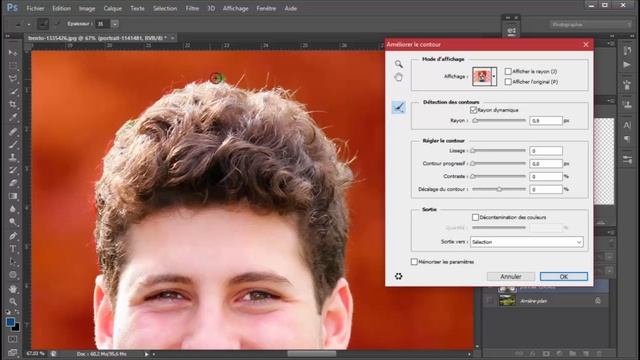Click the foreground color swatch
Viewport: 640px width, 360px height.
11,322
